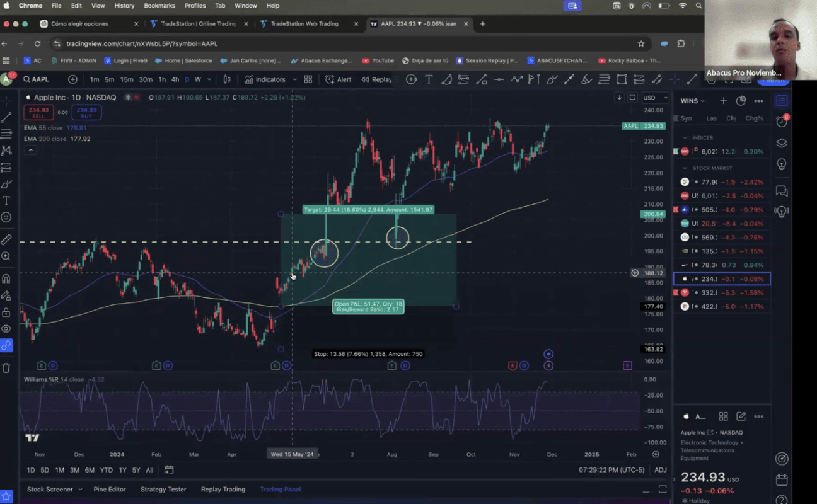Toggle the ADJ adjustment setting
This screenshot has width=817, height=504.
660,470
